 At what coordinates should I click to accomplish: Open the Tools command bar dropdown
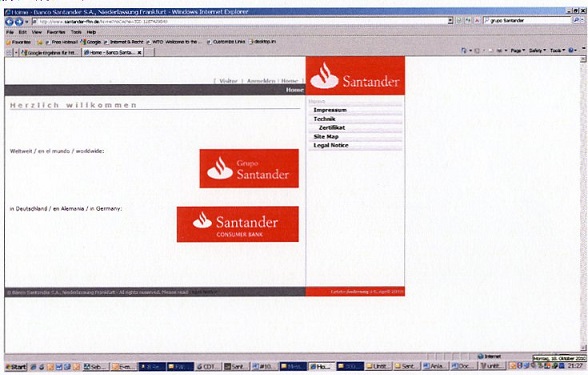(x=557, y=50)
